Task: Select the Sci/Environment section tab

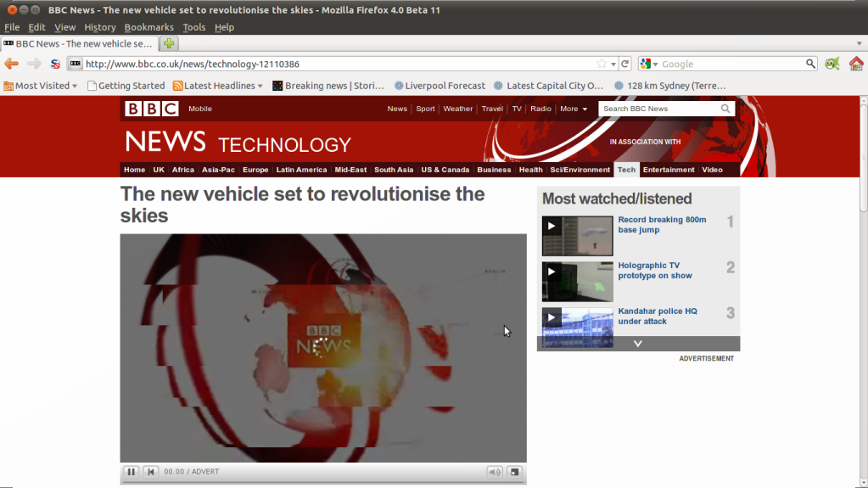Action: (x=580, y=170)
